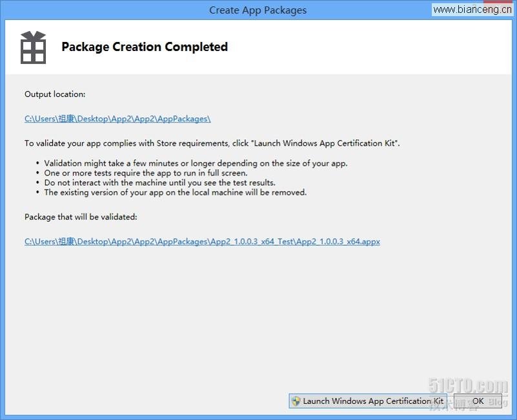Click the OK button
The height and width of the screenshot is (420, 517).
coord(478,401)
